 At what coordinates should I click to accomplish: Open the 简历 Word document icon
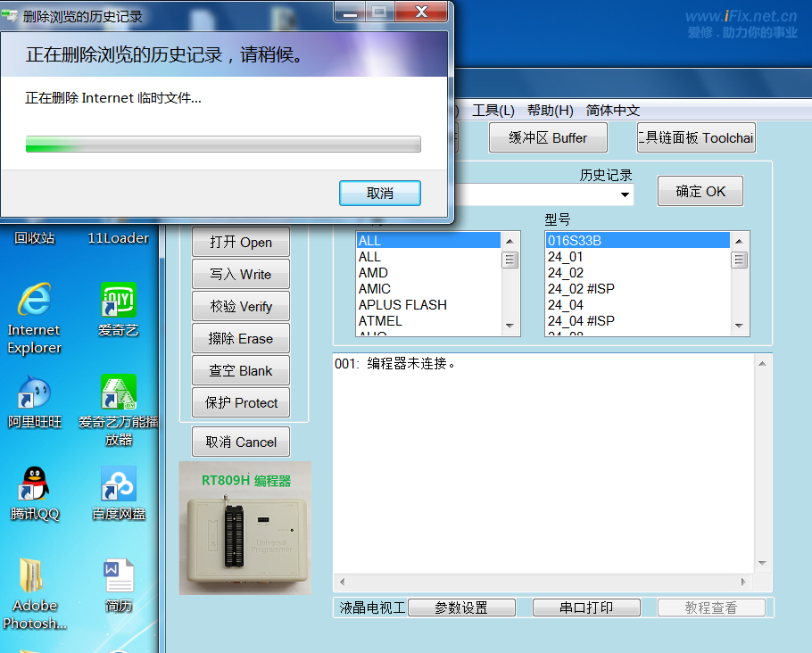click(x=119, y=576)
